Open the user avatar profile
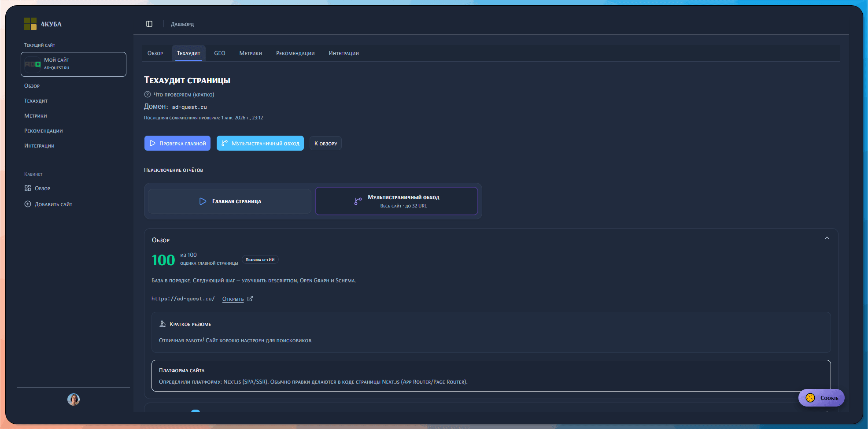Screen dimensions: 868x429 click(x=74, y=399)
